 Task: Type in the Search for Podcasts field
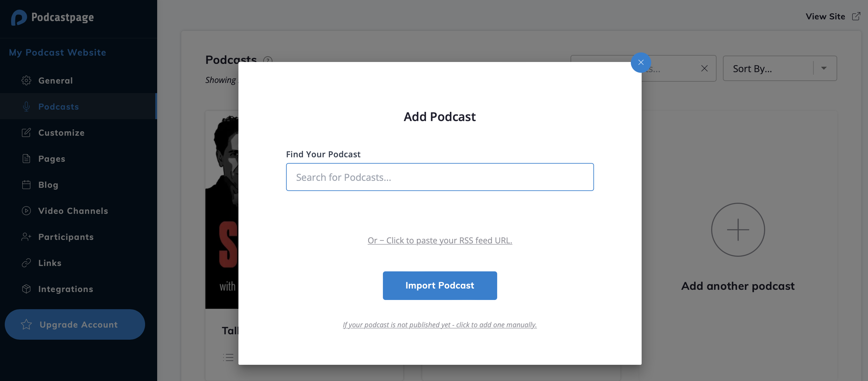tap(439, 177)
